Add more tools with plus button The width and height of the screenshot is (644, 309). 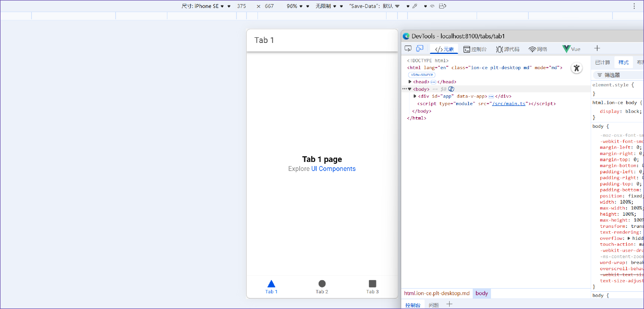(x=597, y=48)
